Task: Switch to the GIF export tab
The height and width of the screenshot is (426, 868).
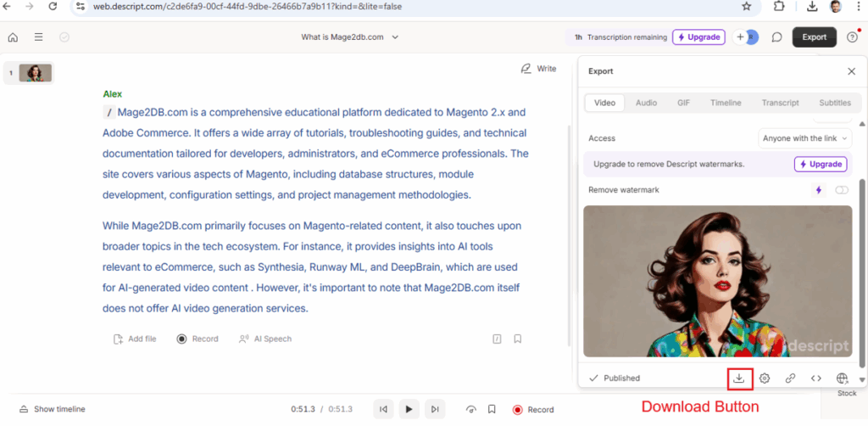Action: pos(684,103)
